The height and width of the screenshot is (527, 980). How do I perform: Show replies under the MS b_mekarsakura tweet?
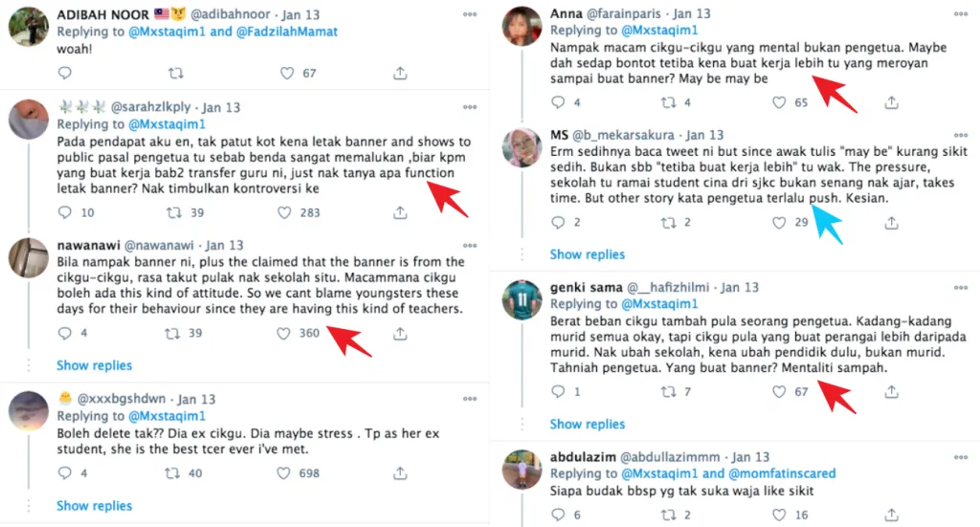pyautogui.click(x=588, y=254)
